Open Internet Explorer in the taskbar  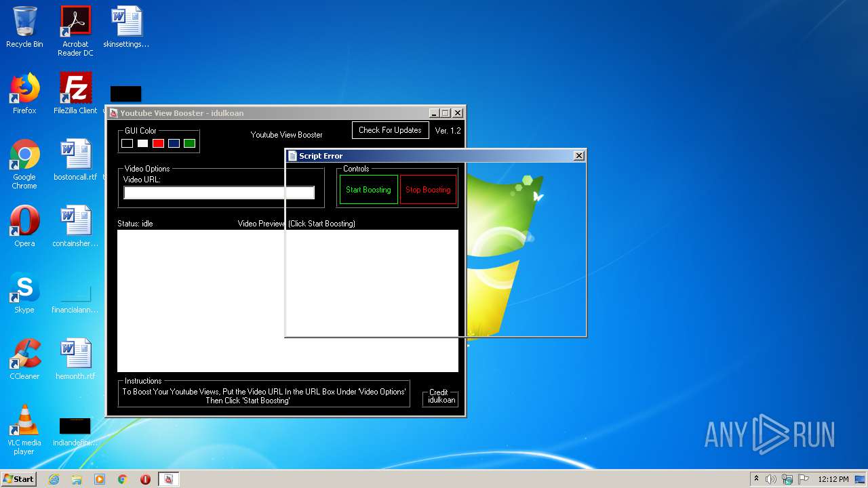click(x=54, y=479)
